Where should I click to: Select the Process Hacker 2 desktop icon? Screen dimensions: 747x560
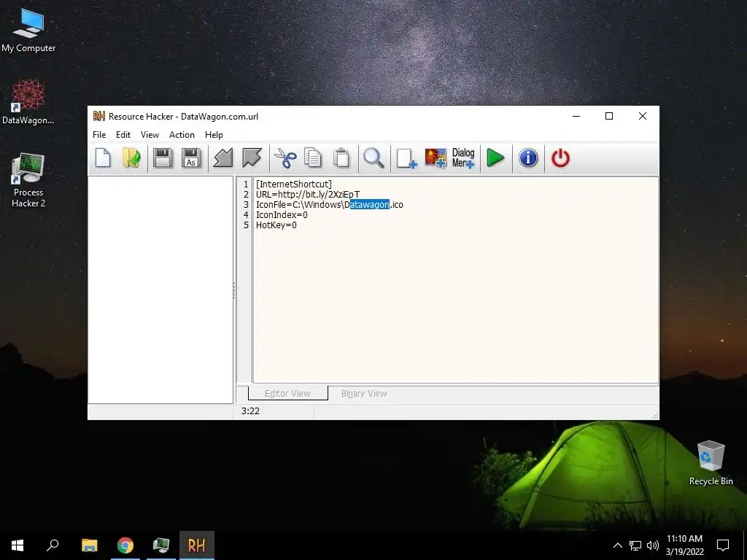tap(28, 181)
